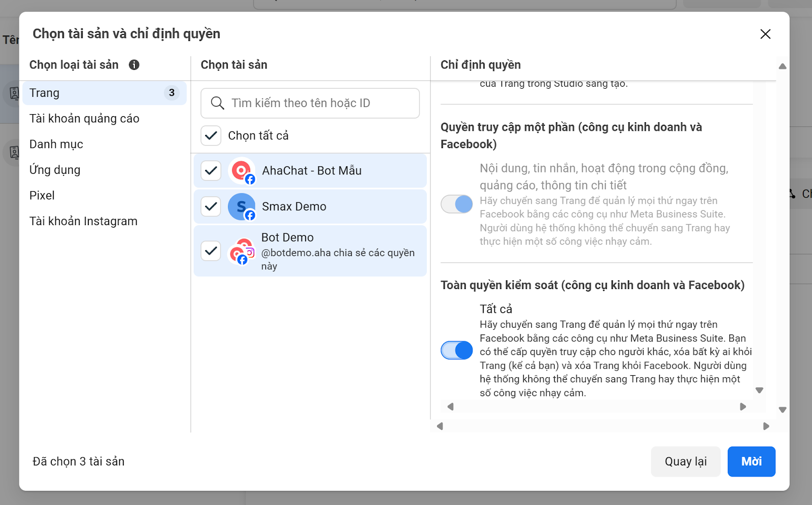The width and height of the screenshot is (812, 505).
Task: Click the Smax Demo page avatar
Action: [242, 207]
